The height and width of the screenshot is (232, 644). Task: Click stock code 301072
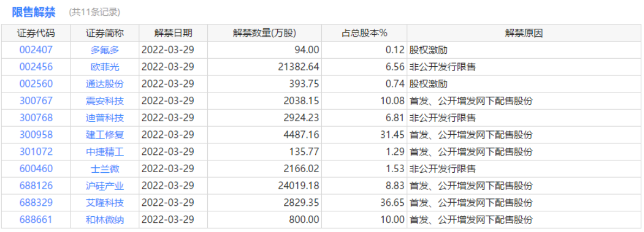(36, 152)
